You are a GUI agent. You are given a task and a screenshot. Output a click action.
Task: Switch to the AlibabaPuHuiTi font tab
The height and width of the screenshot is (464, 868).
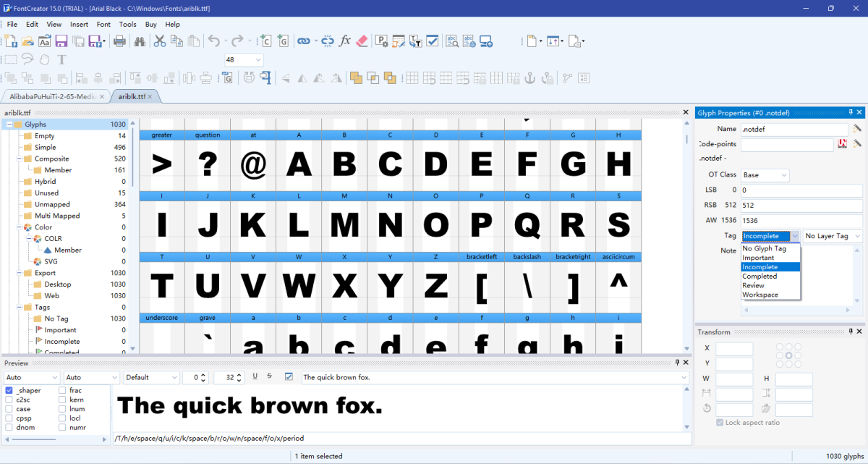pyautogui.click(x=53, y=96)
